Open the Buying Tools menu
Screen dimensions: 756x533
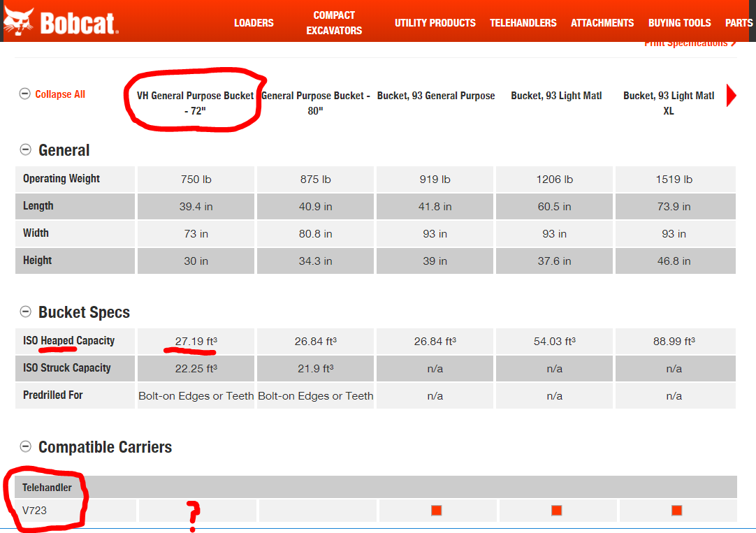point(679,22)
